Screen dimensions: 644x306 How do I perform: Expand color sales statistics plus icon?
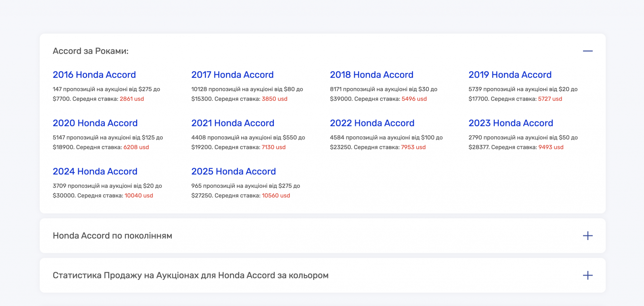click(587, 276)
